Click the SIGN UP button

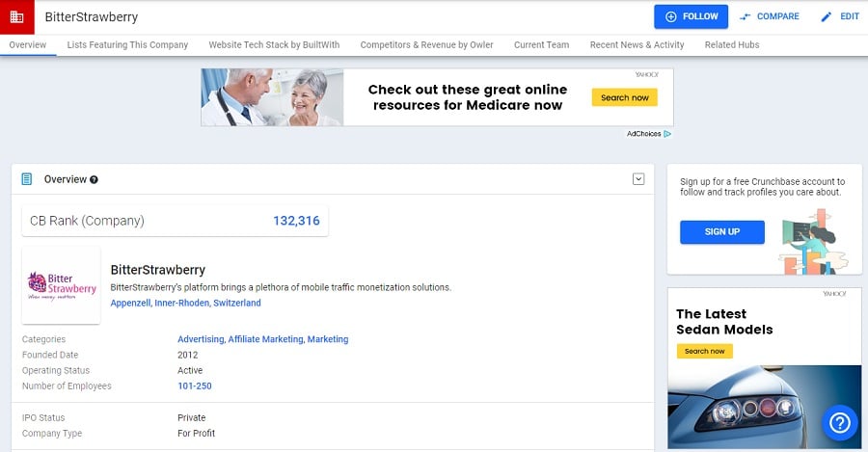tap(721, 232)
